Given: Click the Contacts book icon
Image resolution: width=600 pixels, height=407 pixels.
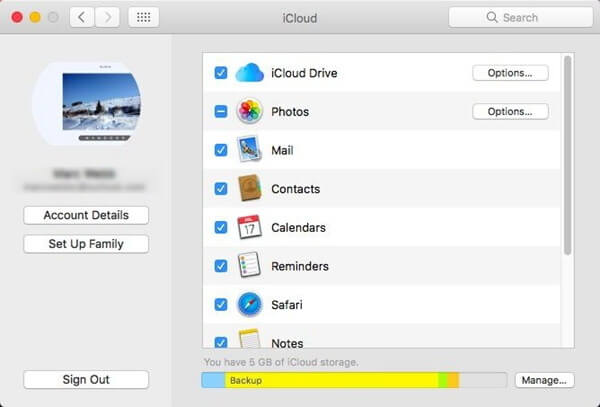Looking at the screenshot, I should tap(249, 188).
